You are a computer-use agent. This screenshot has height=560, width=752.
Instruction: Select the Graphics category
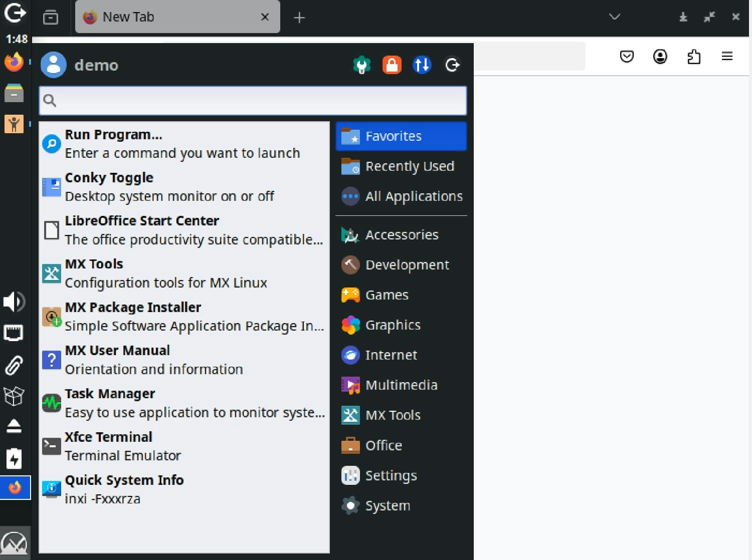coord(401,325)
